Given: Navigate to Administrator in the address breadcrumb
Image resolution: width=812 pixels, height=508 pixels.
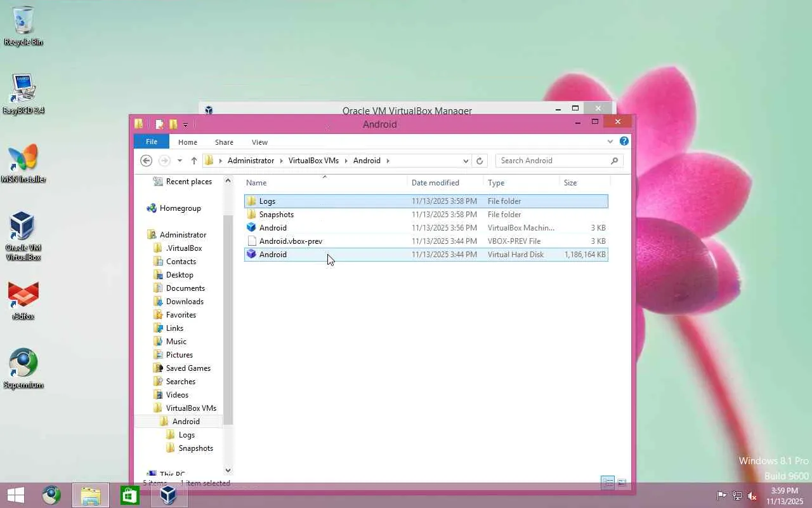Looking at the screenshot, I should point(251,161).
